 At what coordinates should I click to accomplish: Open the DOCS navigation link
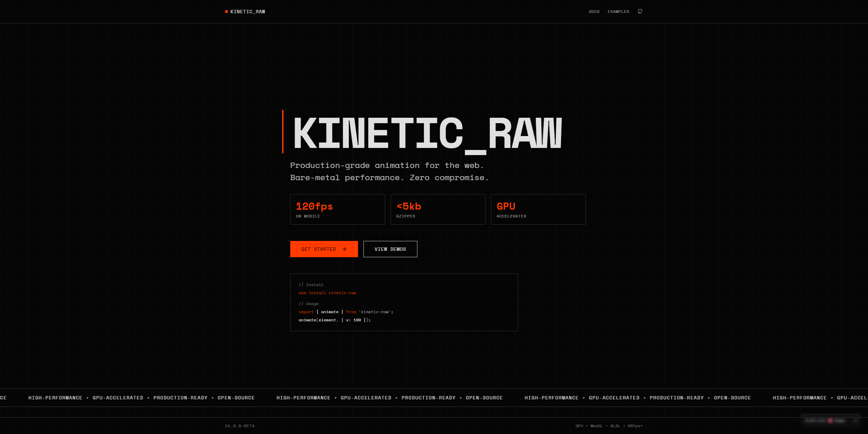tap(594, 12)
